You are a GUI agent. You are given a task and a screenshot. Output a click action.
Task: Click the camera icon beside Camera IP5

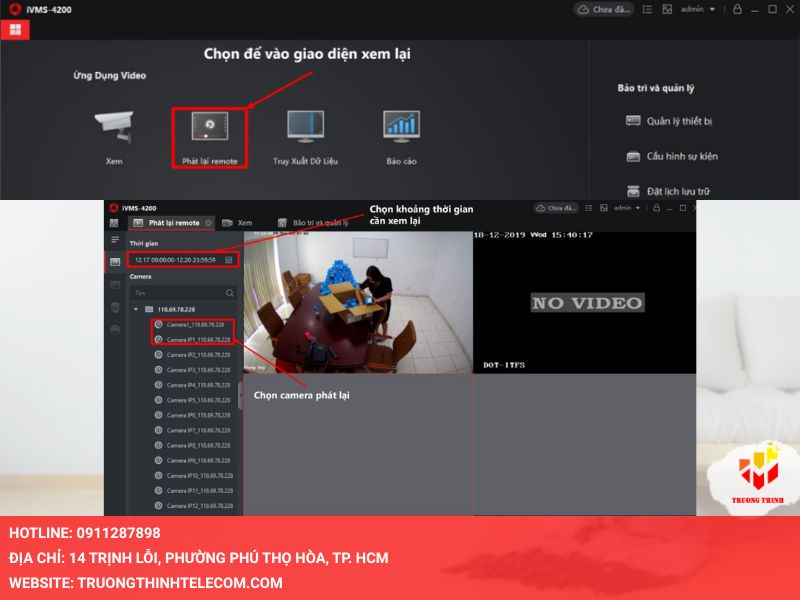point(159,399)
